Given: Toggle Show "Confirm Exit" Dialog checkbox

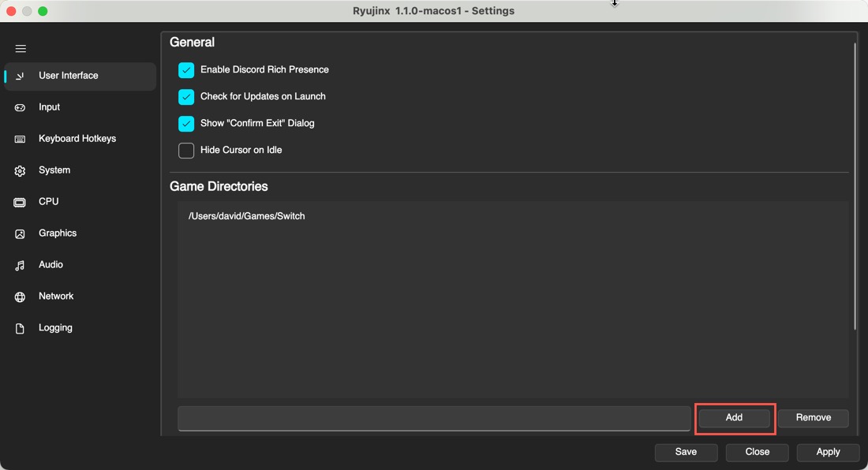Looking at the screenshot, I should pyautogui.click(x=186, y=124).
